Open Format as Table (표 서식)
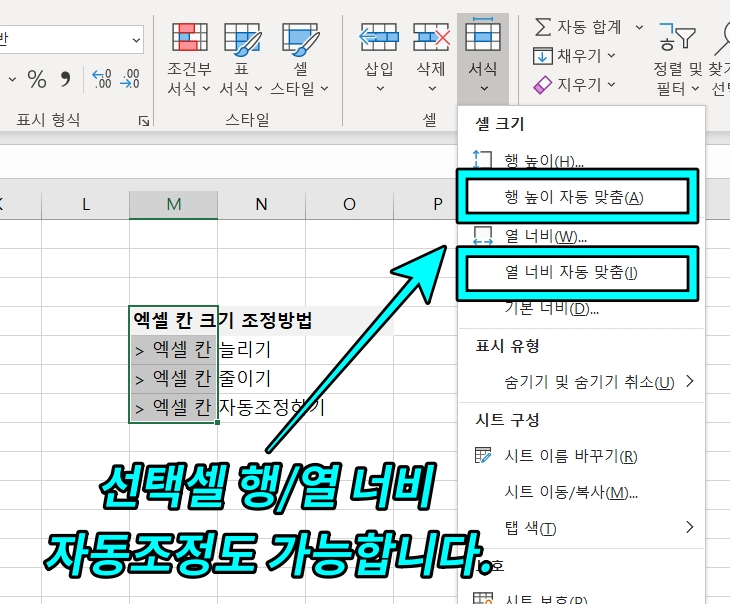The height and width of the screenshot is (604, 730). (241, 59)
